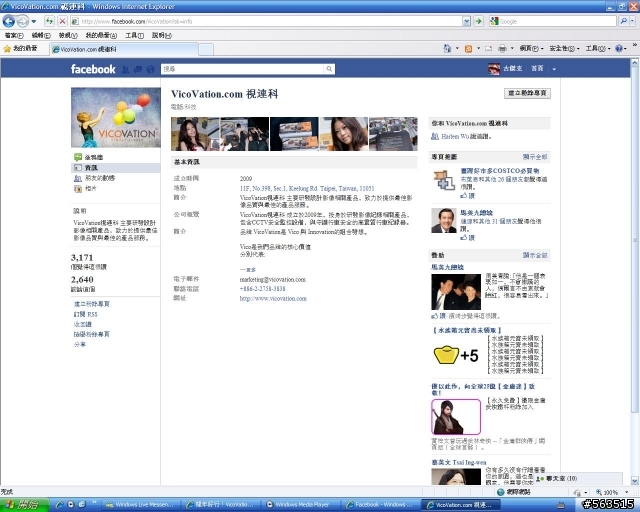Viewport: 640px width, 512px height.
Task: Open the print options dropdown arrow
Action: [512, 49]
